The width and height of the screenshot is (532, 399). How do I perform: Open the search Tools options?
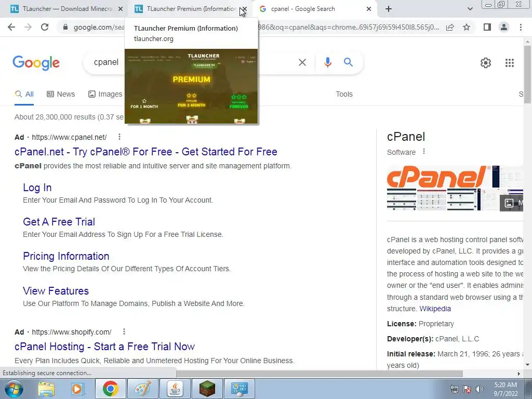click(x=344, y=94)
